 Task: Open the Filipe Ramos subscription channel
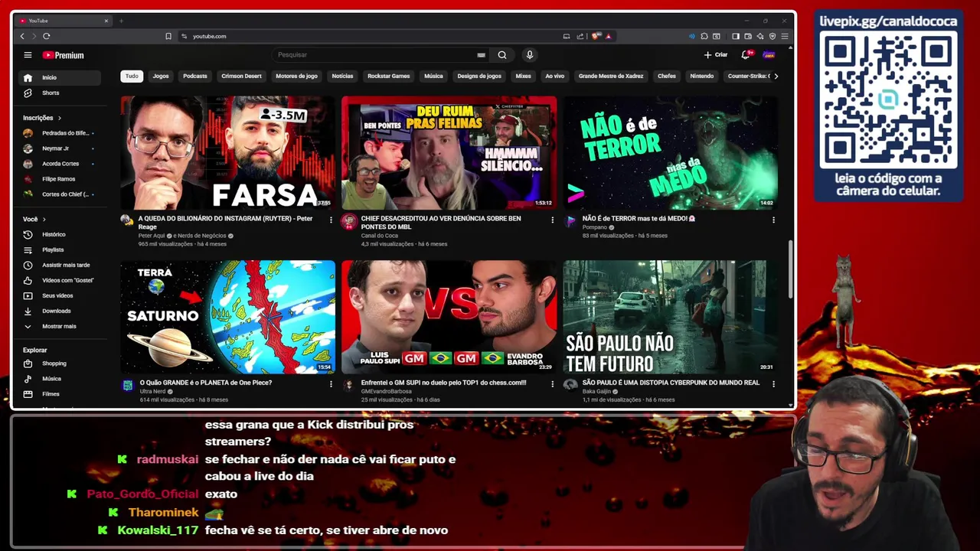(60, 179)
